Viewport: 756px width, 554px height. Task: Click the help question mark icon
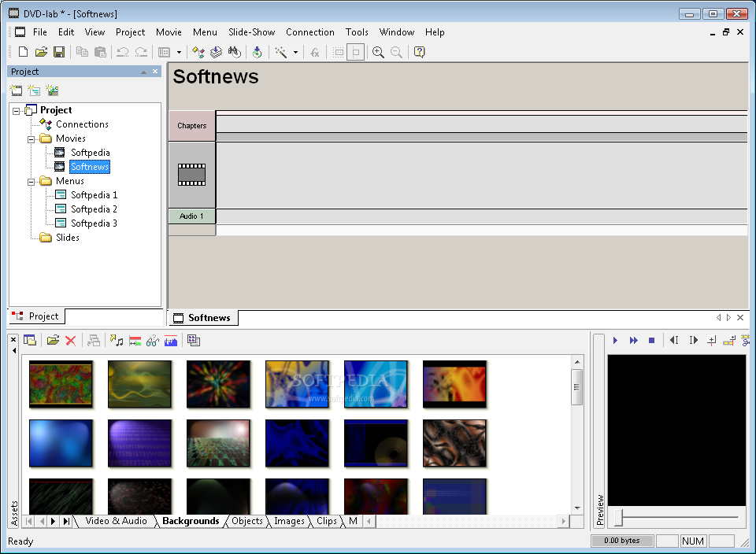click(420, 52)
